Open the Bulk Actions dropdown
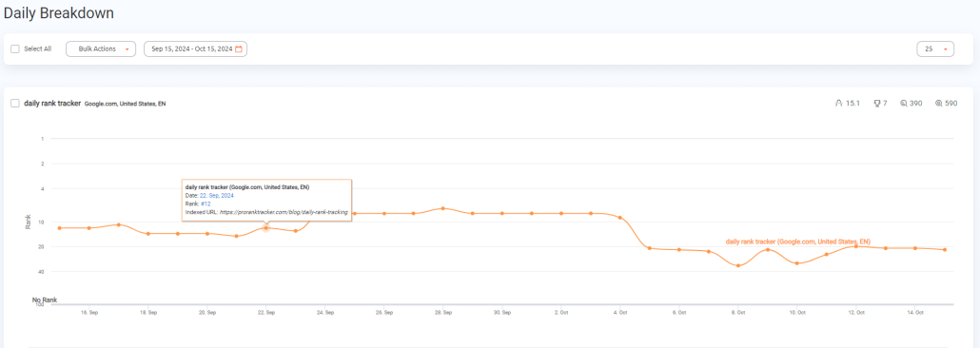 [101, 48]
